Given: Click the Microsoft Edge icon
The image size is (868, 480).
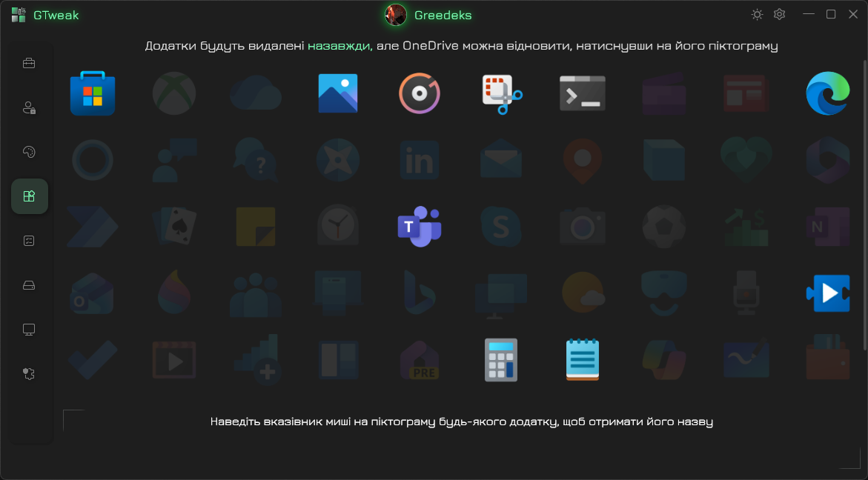Looking at the screenshot, I should [x=827, y=93].
